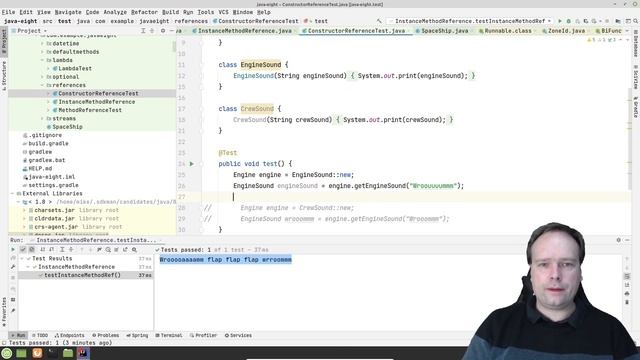The height and width of the screenshot is (360, 640).
Task: Collapse the references package
Action: 42,85
